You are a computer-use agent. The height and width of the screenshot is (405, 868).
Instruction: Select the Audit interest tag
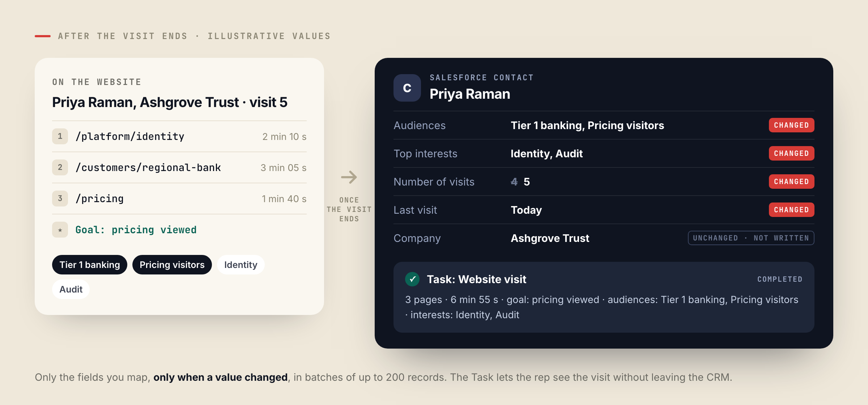click(71, 289)
